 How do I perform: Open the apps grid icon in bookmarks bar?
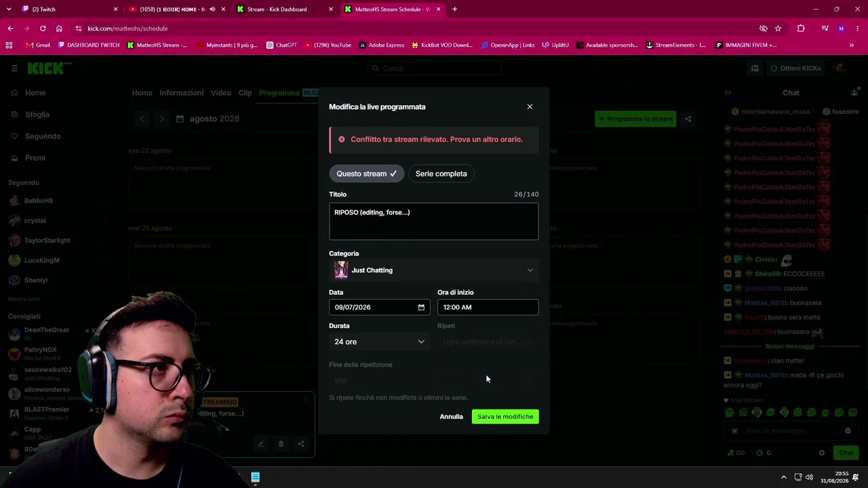9,45
